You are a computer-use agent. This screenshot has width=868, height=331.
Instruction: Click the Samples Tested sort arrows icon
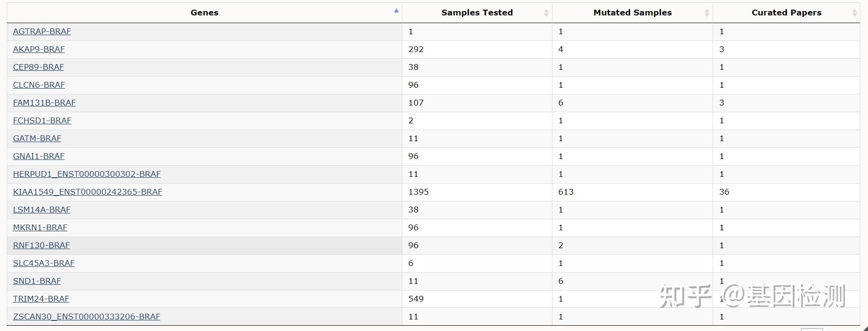tap(546, 13)
